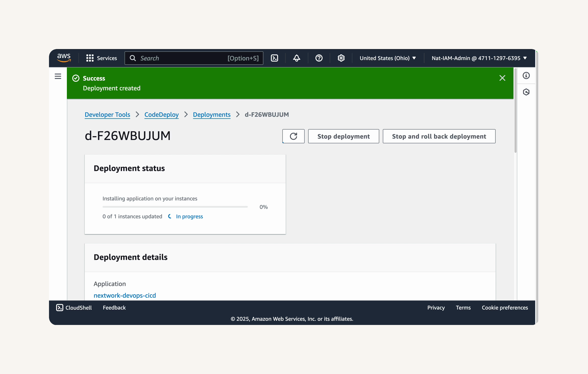Open the info panel icon

[526, 75]
